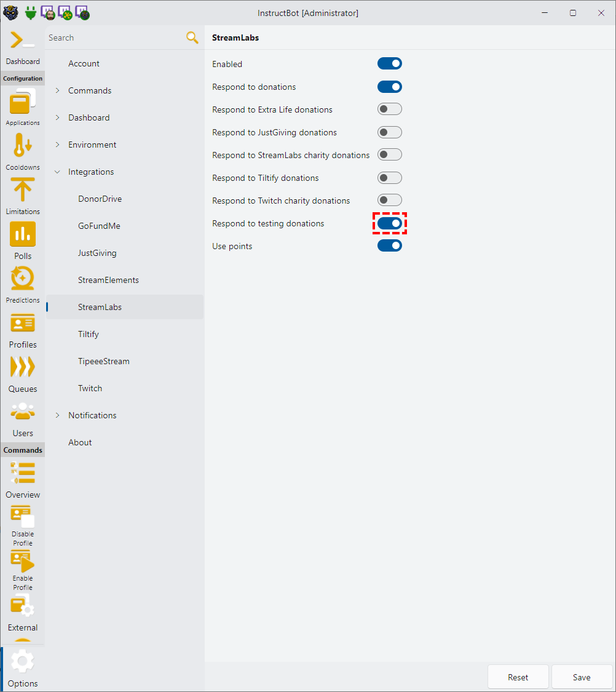Click the StreamLabs page heading

[235, 38]
